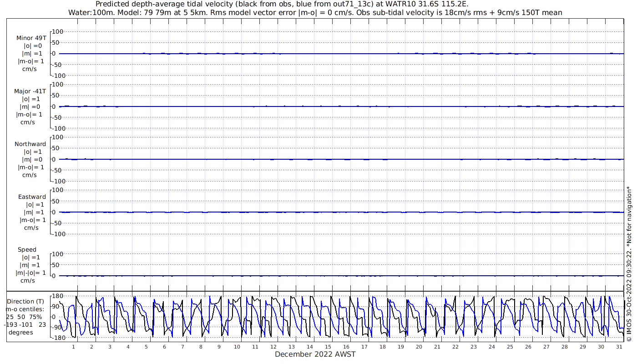The image size is (637, 364).
Task: Click the 'December 2022 AWST' axis title
Action: click(315, 354)
